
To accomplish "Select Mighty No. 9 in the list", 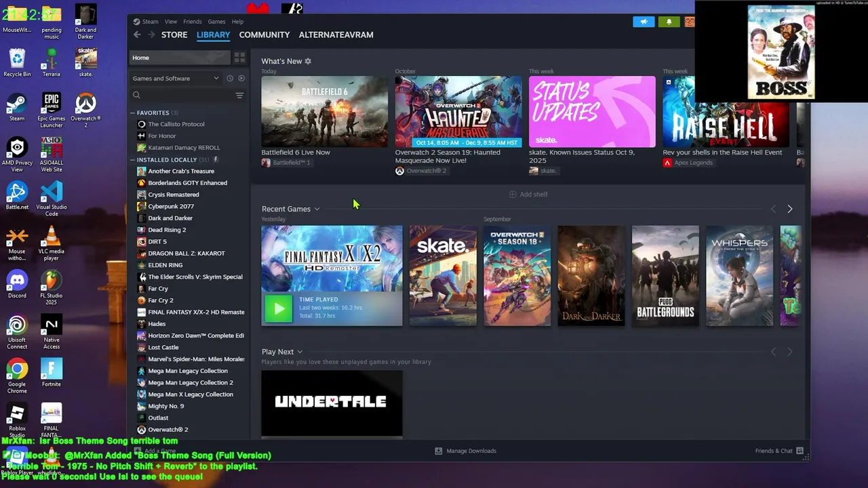I will click(x=165, y=406).
